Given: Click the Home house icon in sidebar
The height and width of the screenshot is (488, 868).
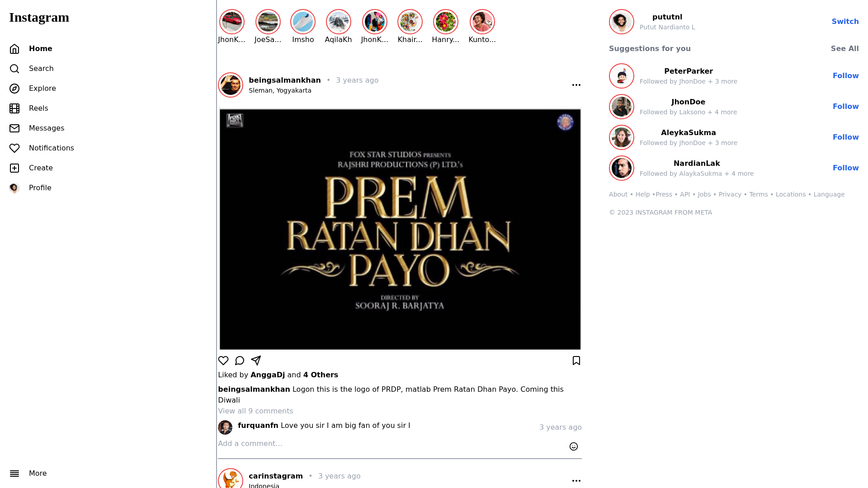Looking at the screenshot, I should point(14,49).
